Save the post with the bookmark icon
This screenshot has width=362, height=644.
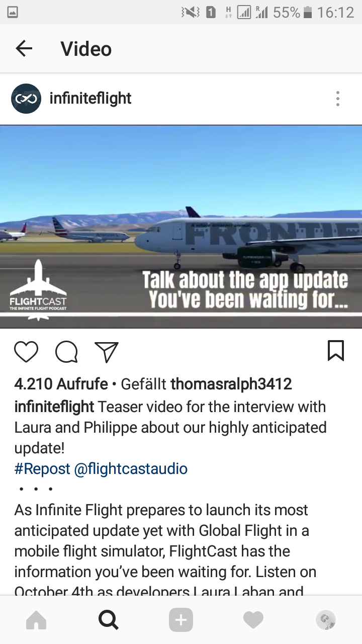pyautogui.click(x=336, y=351)
